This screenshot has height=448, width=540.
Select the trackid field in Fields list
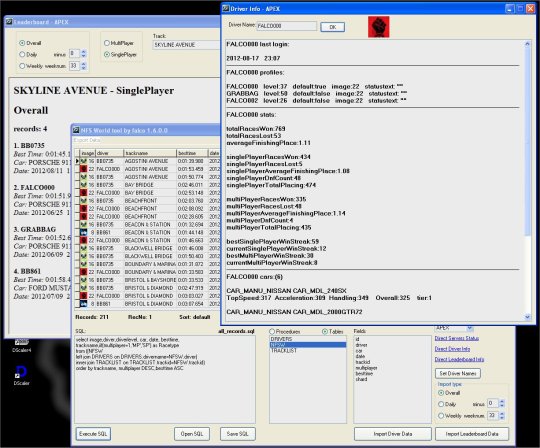[363, 362]
